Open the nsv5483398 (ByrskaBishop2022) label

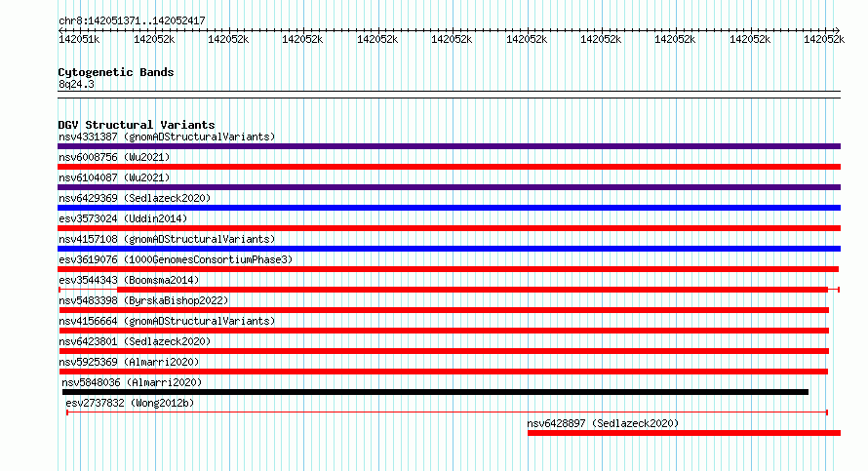coord(143,300)
